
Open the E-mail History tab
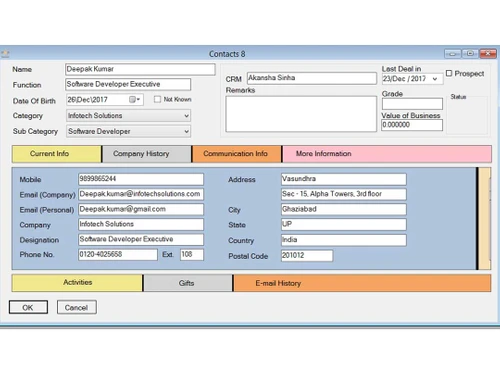click(x=362, y=283)
